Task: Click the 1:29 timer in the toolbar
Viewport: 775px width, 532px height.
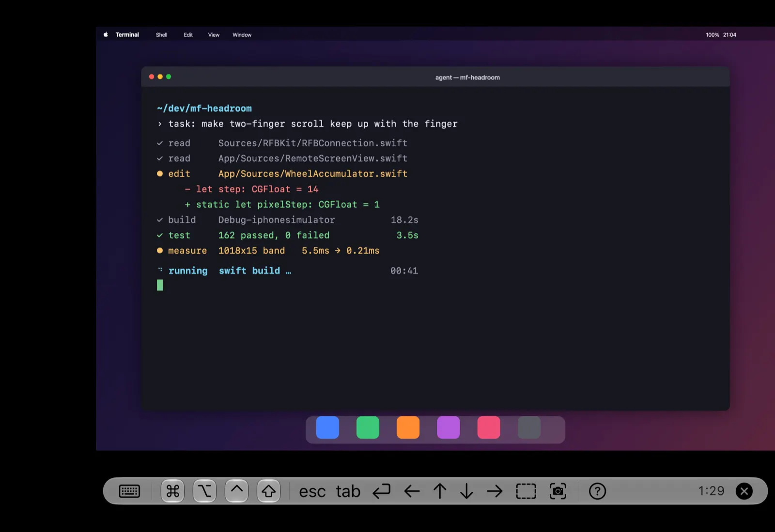Action: [x=711, y=491]
